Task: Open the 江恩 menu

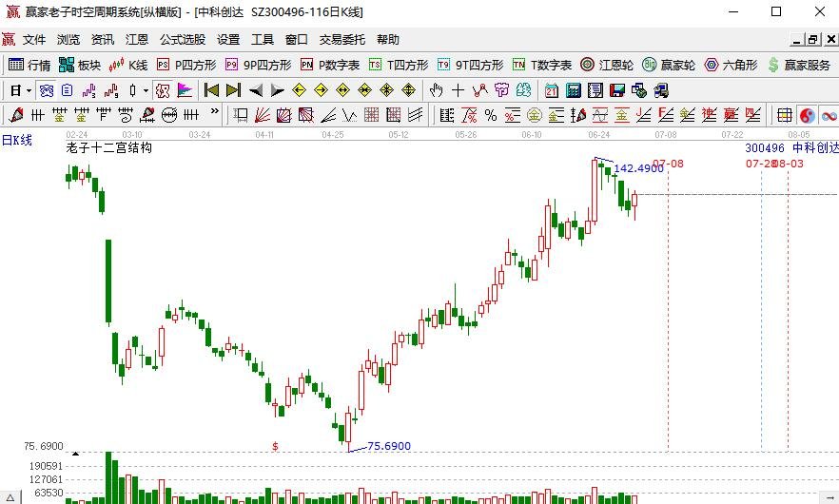Action: 136,40
